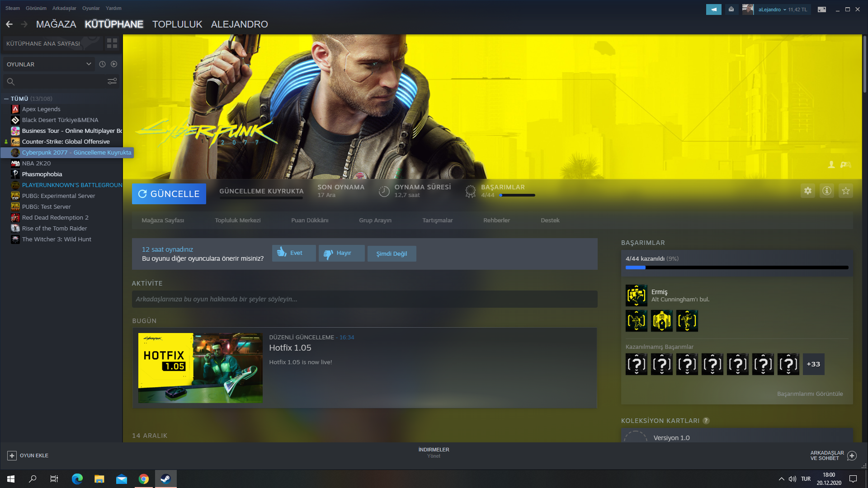The image size is (868, 488).
Task: Open the OYUNLAR filter dropdown
Action: pyautogui.click(x=49, y=64)
